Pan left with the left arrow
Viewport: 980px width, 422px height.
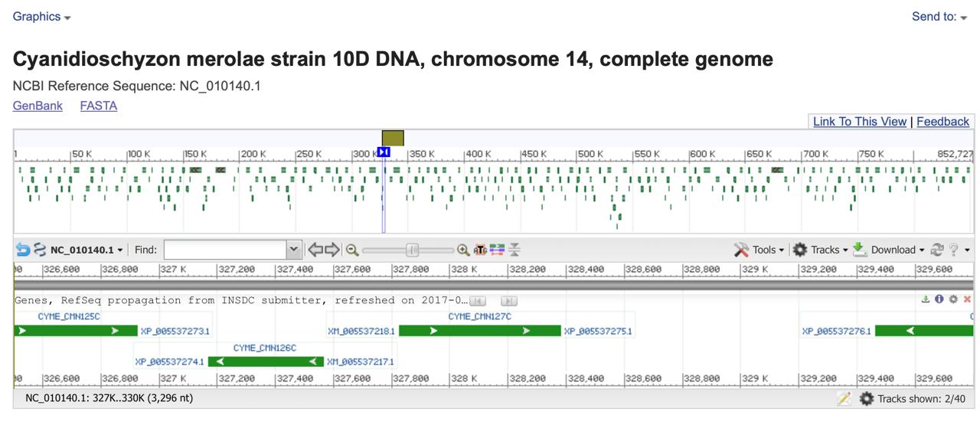click(315, 250)
